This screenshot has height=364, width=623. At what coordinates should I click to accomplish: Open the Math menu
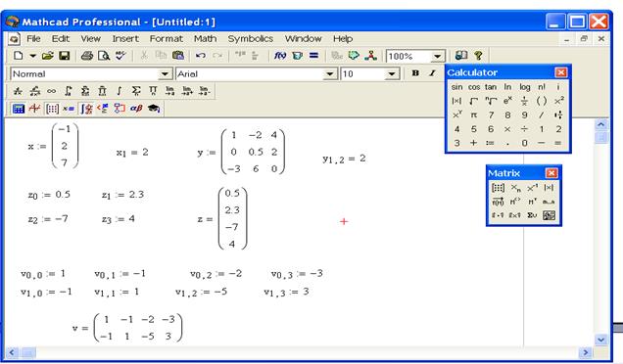pos(205,39)
